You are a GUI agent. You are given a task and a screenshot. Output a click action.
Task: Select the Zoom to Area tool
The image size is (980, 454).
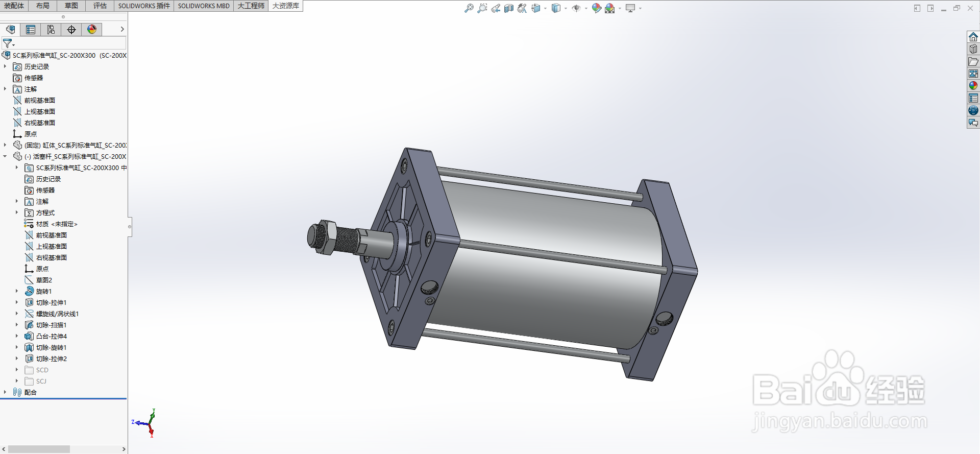point(482,8)
